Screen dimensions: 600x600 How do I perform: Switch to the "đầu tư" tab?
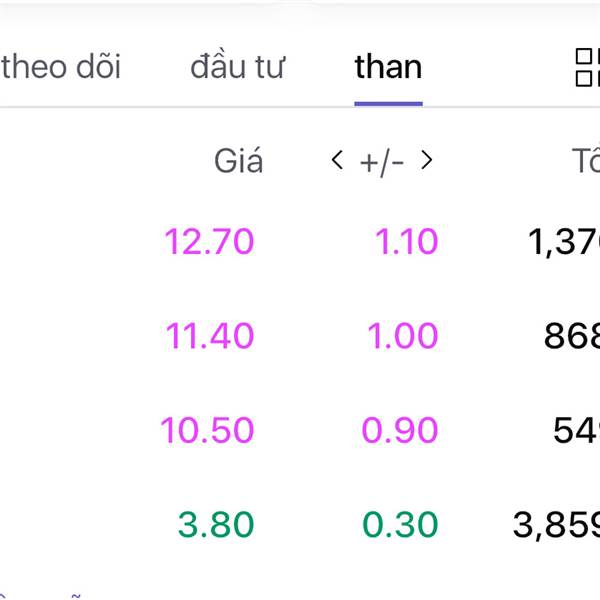click(x=238, y=68)
